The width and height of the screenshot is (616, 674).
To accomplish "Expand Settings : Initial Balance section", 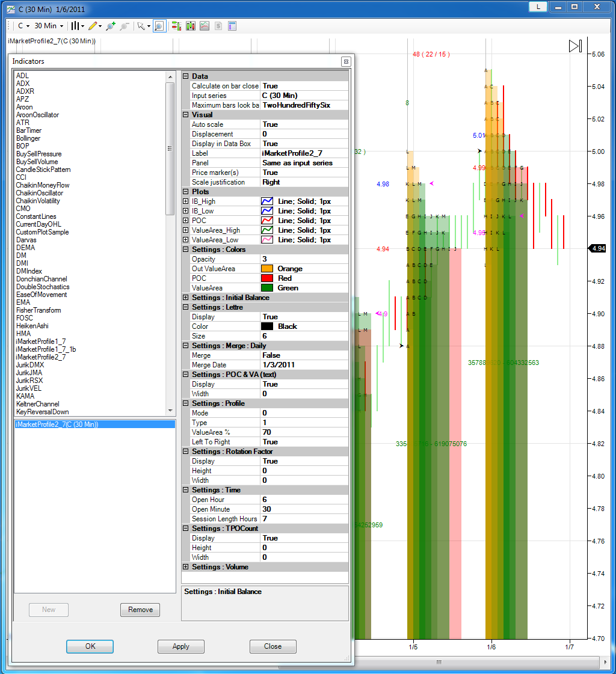I will tap(185, 298).
